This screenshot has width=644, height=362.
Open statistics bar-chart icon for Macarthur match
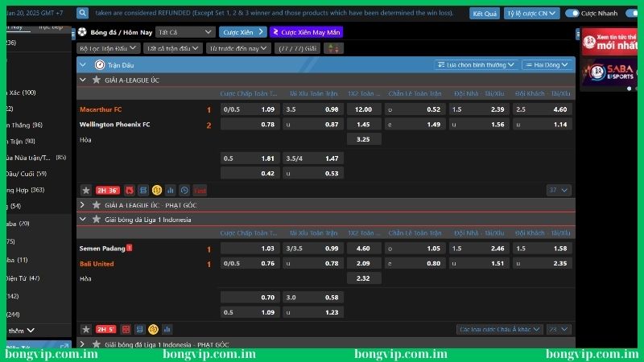click(171, 191)
